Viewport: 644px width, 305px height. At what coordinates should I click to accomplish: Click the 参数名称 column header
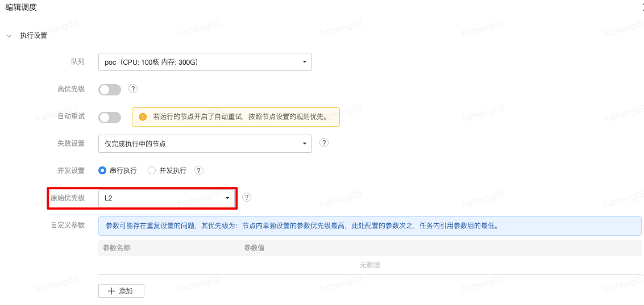pyautogui.click(x=117, y=248)
